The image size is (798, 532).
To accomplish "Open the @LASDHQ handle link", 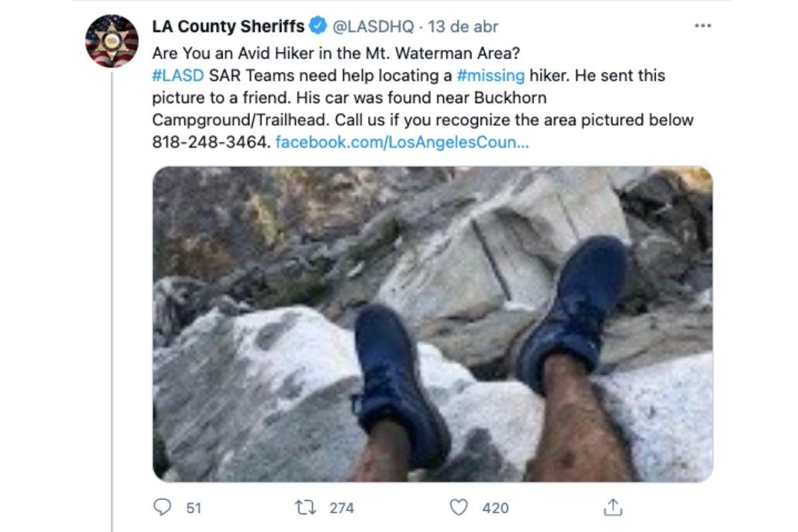I will click(x=372, y=27).
